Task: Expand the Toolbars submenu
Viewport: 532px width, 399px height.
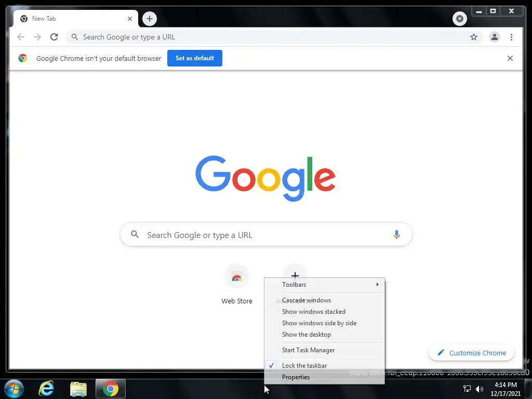Action: click(x=325, y=285)
